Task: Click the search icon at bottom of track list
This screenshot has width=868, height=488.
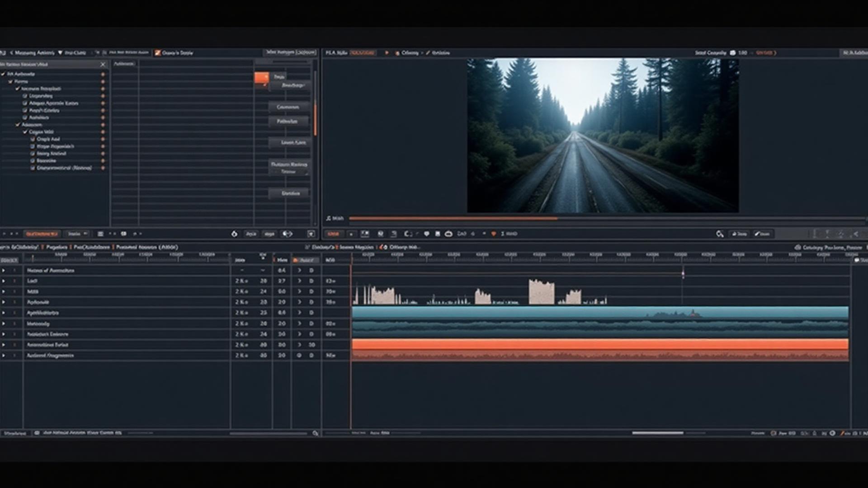Action: 315,433
